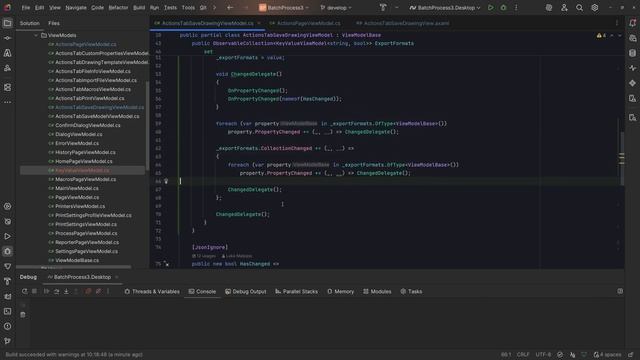Click UTF-8 encoding in status bar
Viewport: 640px width, 360px height.
543,354
